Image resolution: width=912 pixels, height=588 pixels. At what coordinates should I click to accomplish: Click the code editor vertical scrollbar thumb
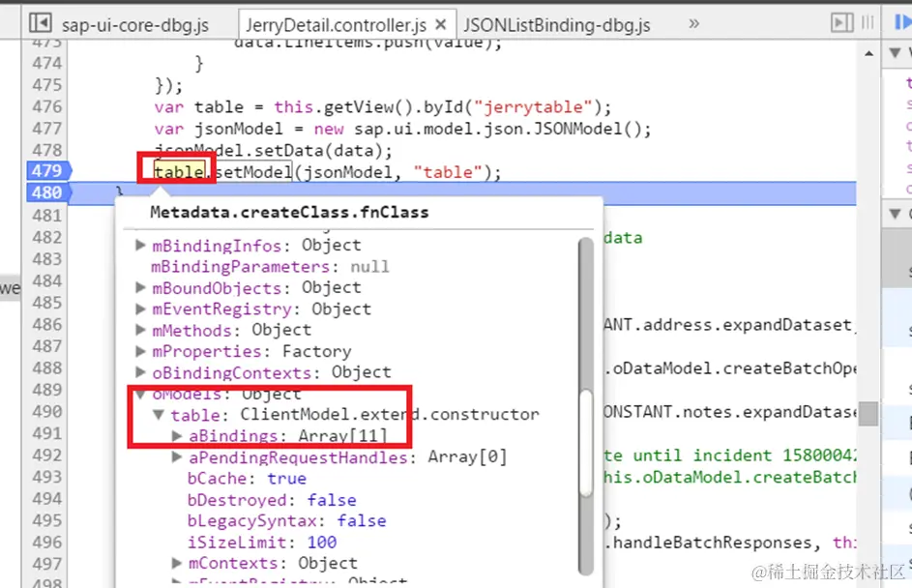point(868,414)
